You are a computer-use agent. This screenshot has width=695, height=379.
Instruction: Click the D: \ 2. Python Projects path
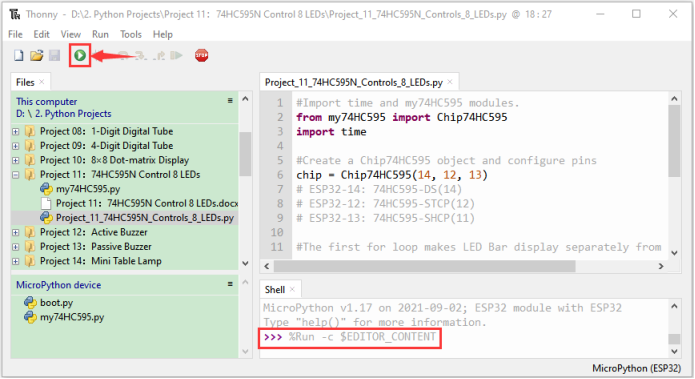pyautogui.click(x=64, y=114)
